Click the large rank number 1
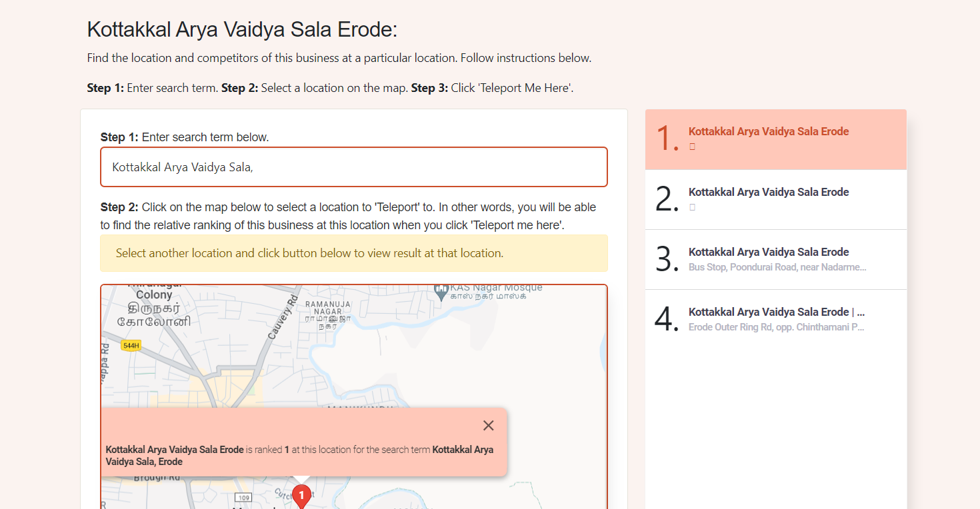Image resolution: width=980 pixels, height=509 pixels. [x=667, y=139]
